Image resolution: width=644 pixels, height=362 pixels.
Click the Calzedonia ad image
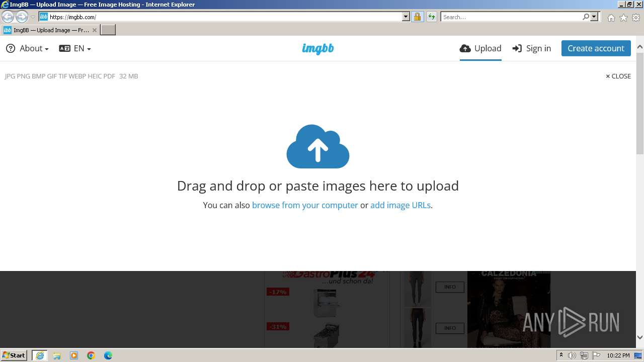[x=509, y=309]
